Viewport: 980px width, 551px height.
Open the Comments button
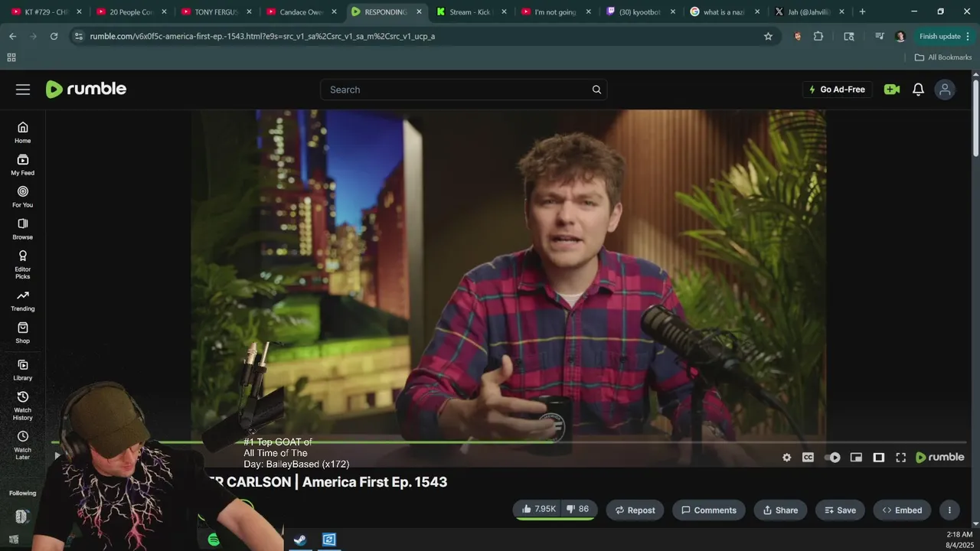tap(709, 510)
